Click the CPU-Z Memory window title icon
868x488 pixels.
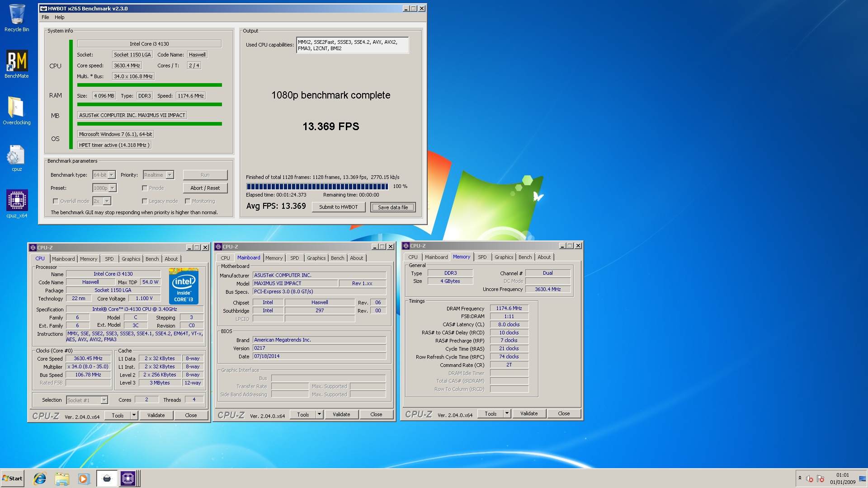tap(406, 246)
